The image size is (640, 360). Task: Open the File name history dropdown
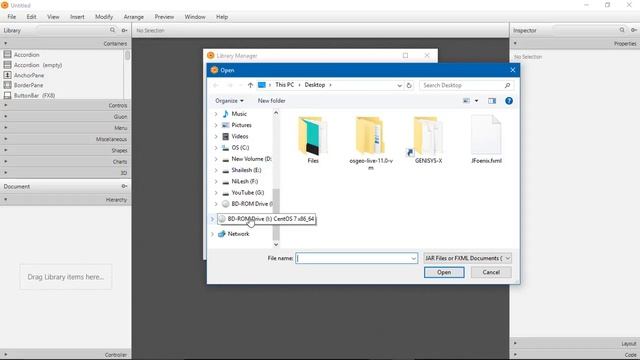413,258
